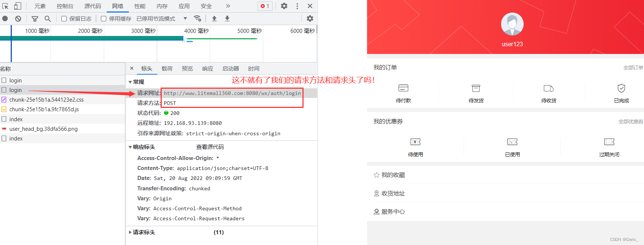Click the 4000 毫秒 timeline marker
The image size is (644, 245).
click(x=196, y=31)
